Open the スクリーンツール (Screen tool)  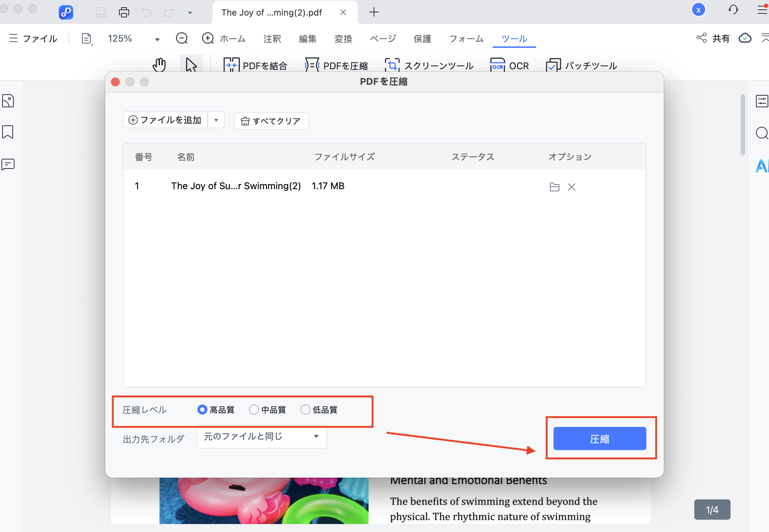point(430,65)
